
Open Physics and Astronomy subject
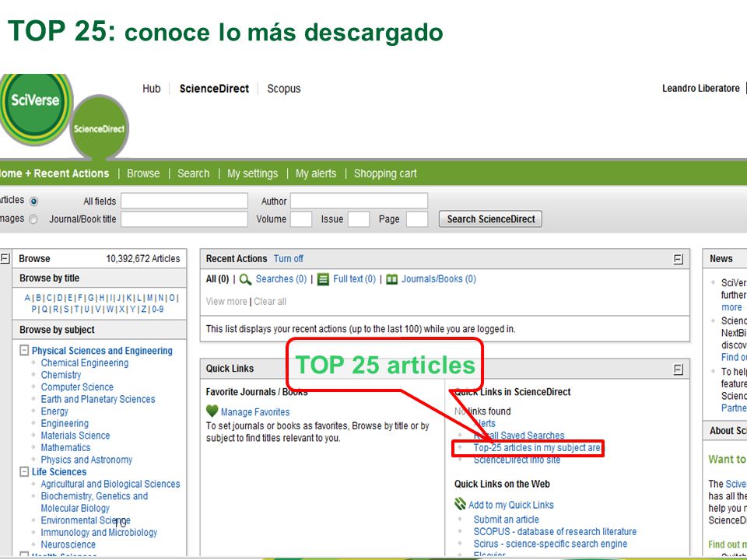coord(86,460)
